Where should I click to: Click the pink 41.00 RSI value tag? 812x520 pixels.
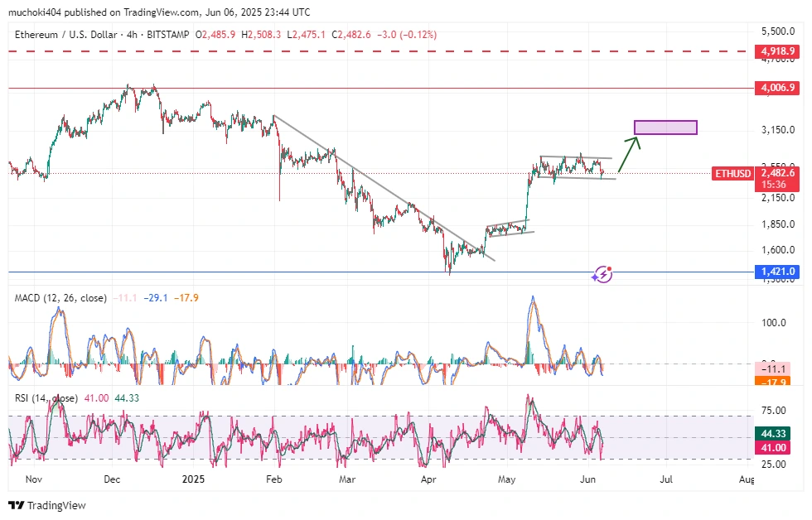[778, 447]
